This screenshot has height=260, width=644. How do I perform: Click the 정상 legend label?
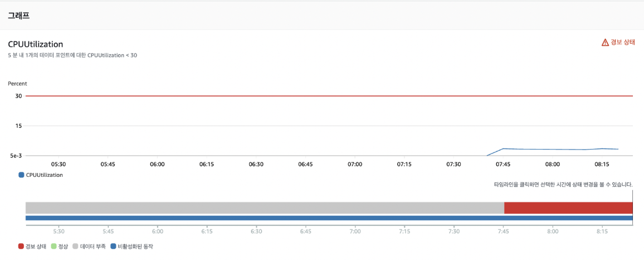(63, 247)
